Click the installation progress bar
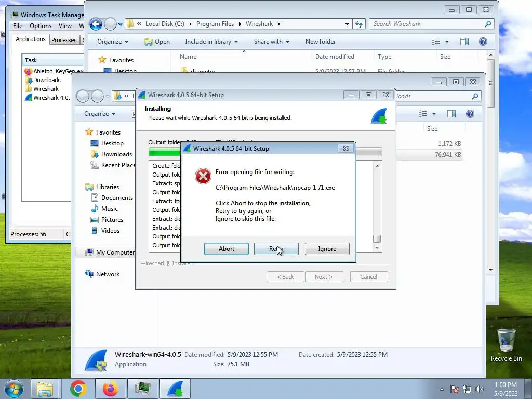The image size is (532, 399). [x=265, y=152]
